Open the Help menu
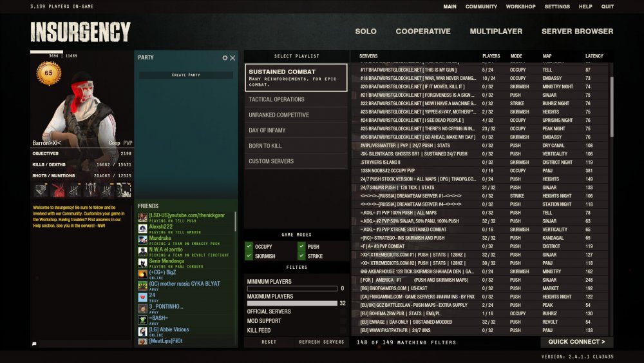The image size is (644, 363). (585, 6)
